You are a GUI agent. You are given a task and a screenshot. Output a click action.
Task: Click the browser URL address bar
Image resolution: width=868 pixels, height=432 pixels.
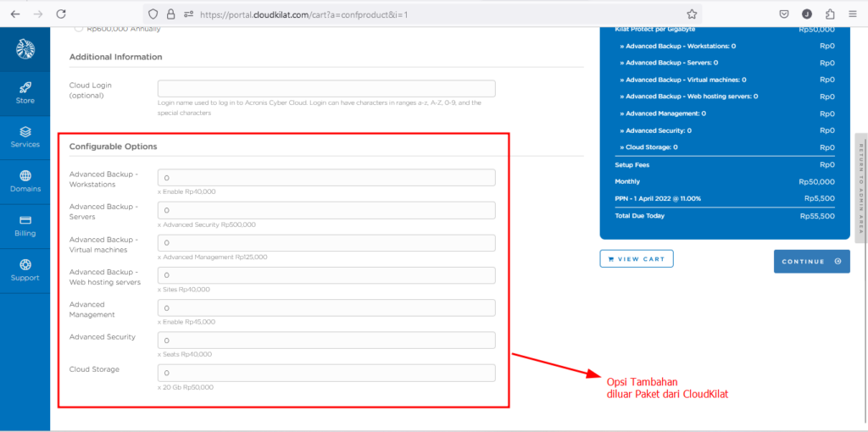click(424, 14)
